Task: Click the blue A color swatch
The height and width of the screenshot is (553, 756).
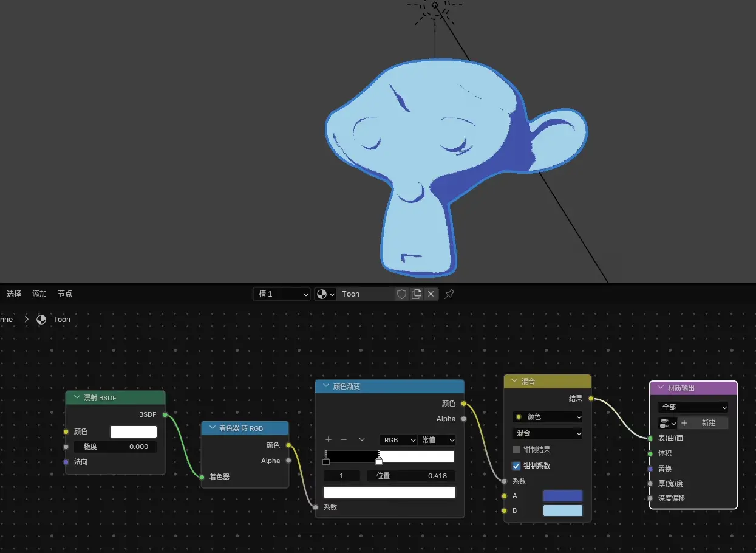Action: coord(563,496)
